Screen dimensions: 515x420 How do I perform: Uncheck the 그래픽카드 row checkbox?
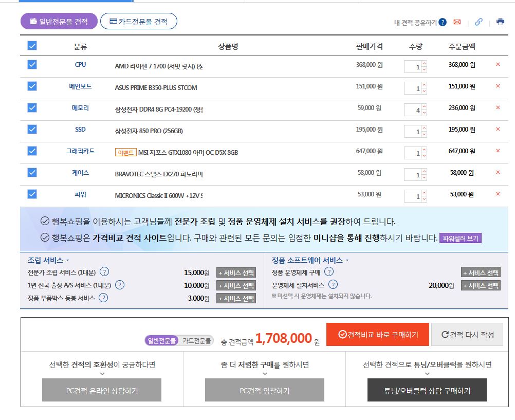pos(32,151)
